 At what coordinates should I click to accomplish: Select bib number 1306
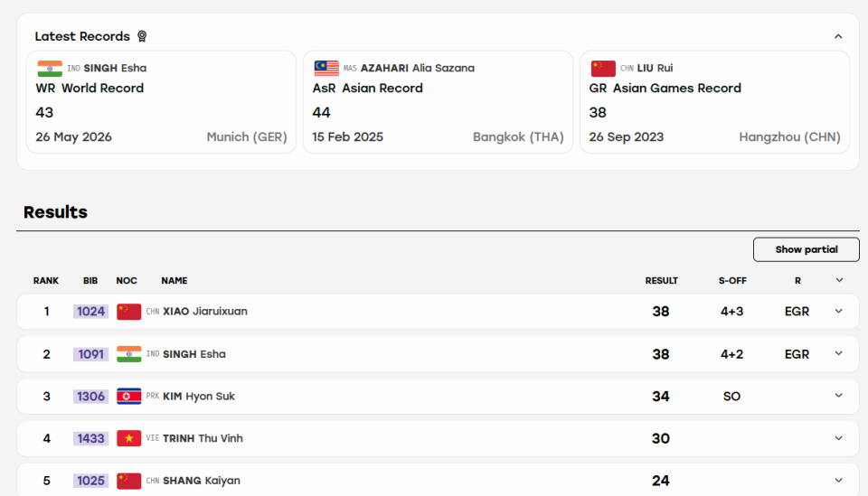click(90, 397)
